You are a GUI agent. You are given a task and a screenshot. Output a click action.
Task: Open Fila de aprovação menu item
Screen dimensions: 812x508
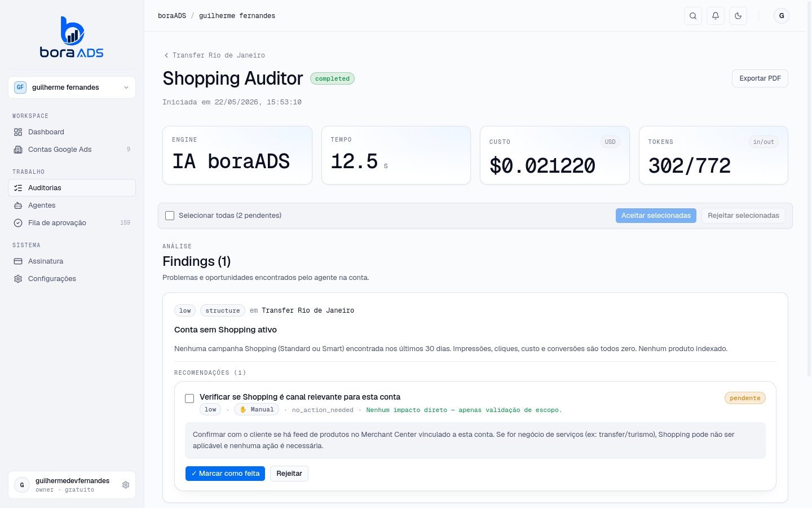pyautogui.click(x=72, y=223)
